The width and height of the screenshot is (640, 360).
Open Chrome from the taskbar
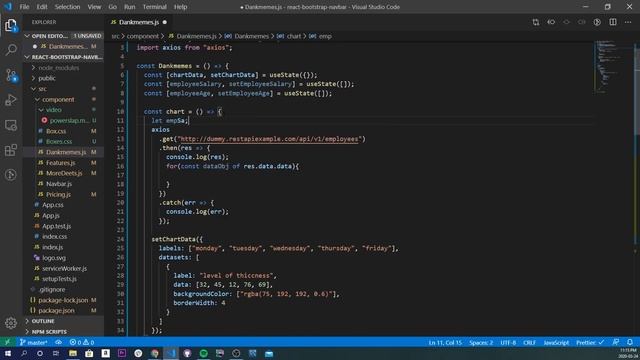(x=155, y=353)
